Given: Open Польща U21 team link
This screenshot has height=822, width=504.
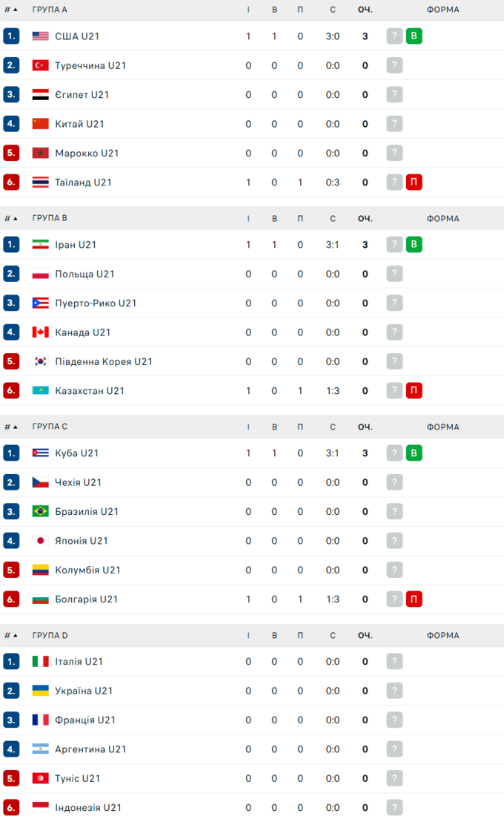Looking at the screenshot, I should click(84, 274).
